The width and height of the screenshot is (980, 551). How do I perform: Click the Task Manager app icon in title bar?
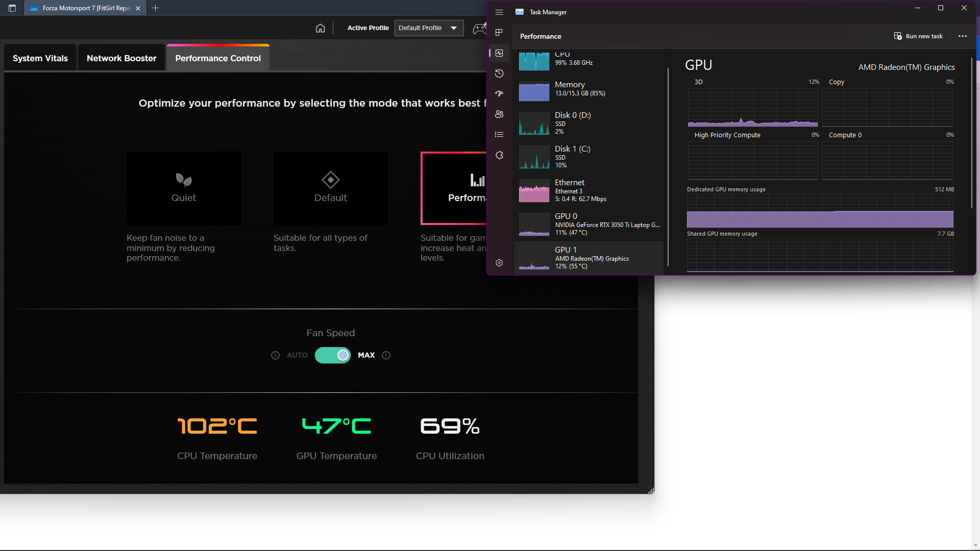coord(520,12)
